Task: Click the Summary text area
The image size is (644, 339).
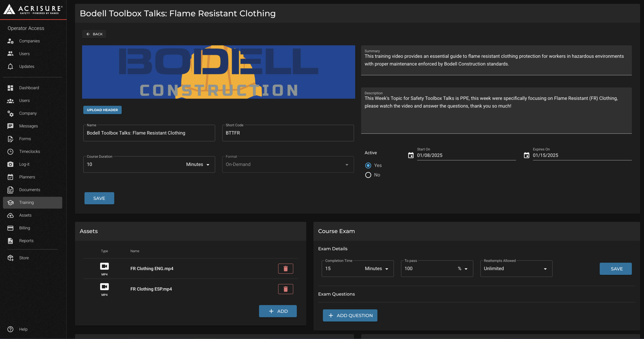Action: coord(496,60)
